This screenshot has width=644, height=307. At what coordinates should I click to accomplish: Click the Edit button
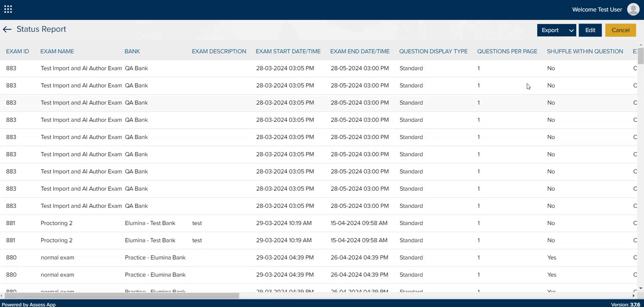(590, 30)
